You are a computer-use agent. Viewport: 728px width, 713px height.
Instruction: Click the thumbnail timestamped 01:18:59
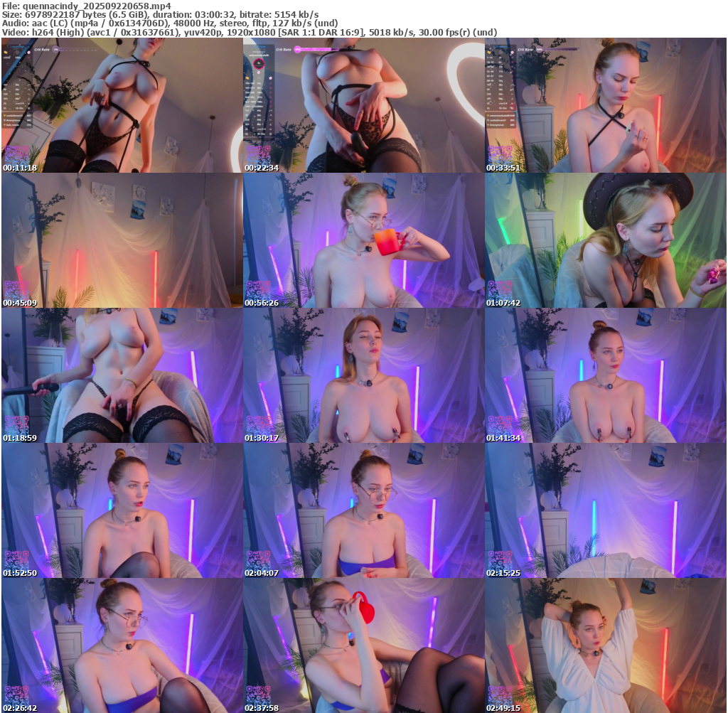(122, 375)
